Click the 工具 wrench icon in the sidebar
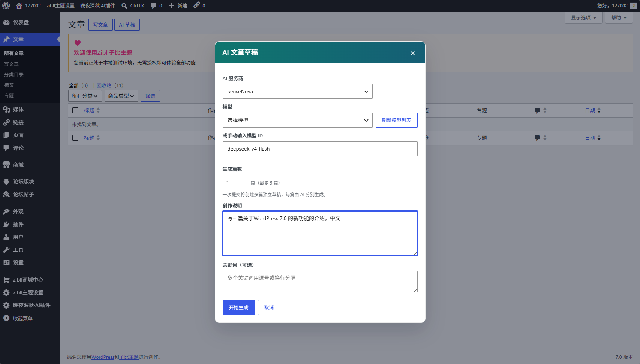640x364 pixels. [6, 250]
